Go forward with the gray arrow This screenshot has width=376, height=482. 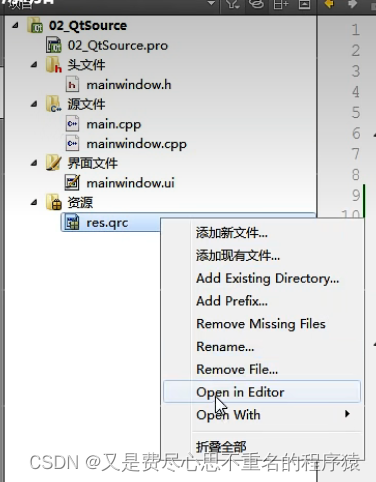(352, 4)
